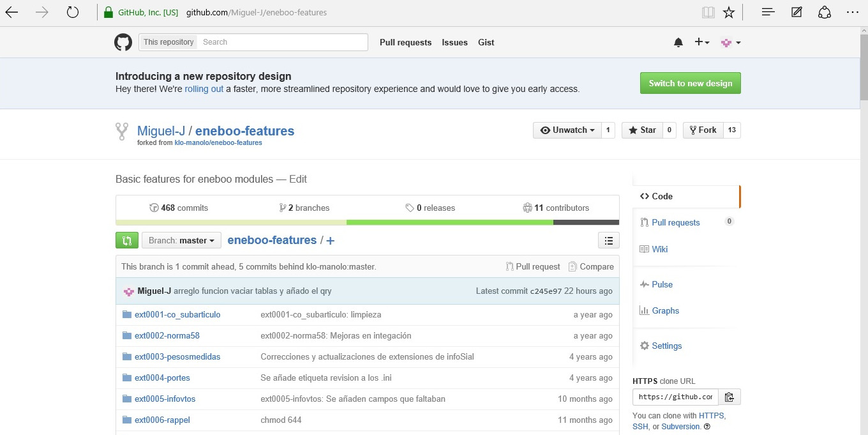Image resolution: width=868 pixels, height=435 pixels.
Task: View the 11 contributors
Action: (x=556, y=208)
